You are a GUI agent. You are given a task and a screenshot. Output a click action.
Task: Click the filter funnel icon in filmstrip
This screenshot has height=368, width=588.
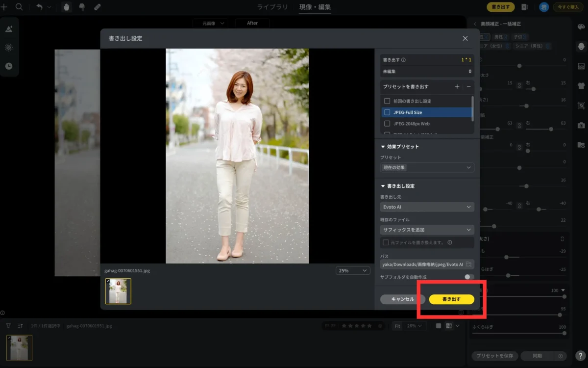coord(8,325)
